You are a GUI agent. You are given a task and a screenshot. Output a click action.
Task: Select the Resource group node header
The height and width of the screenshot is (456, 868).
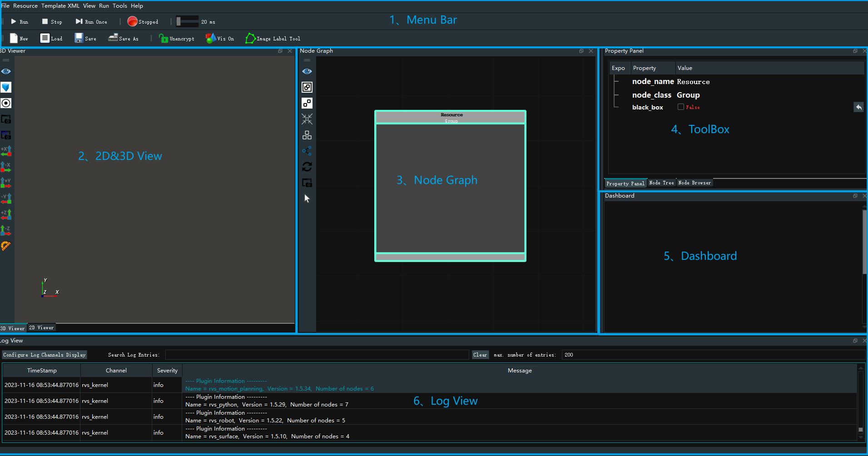tap(451, 117)
